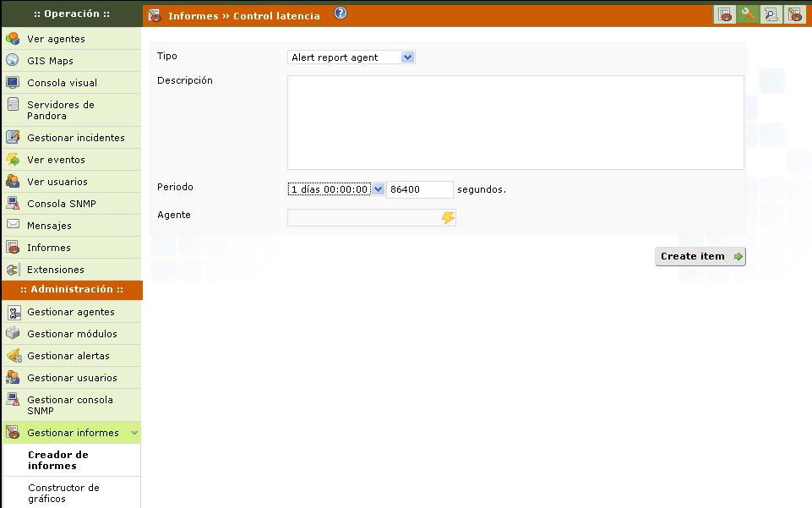Click the Ver eventos icon
This screenshot has width=812, height=508.
(13, 160)
